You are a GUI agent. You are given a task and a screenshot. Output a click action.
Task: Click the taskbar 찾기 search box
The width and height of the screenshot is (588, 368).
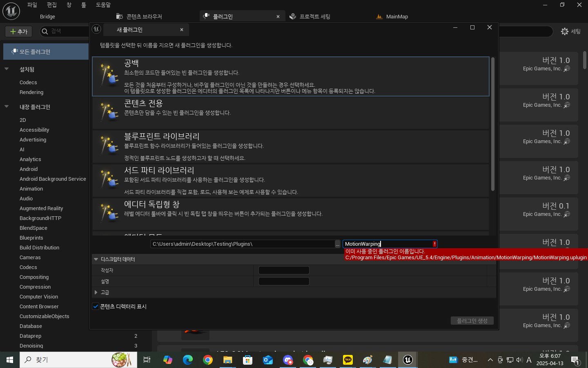tap(78, 360)
